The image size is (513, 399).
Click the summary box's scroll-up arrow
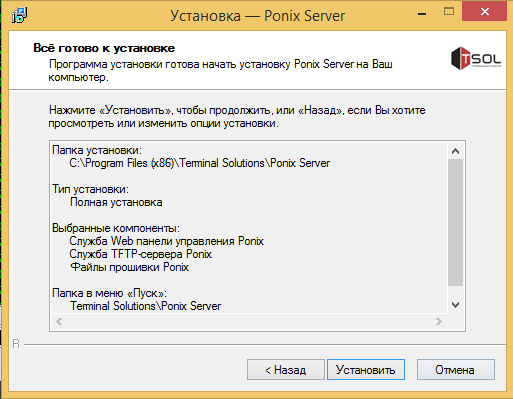click(455, 151)
